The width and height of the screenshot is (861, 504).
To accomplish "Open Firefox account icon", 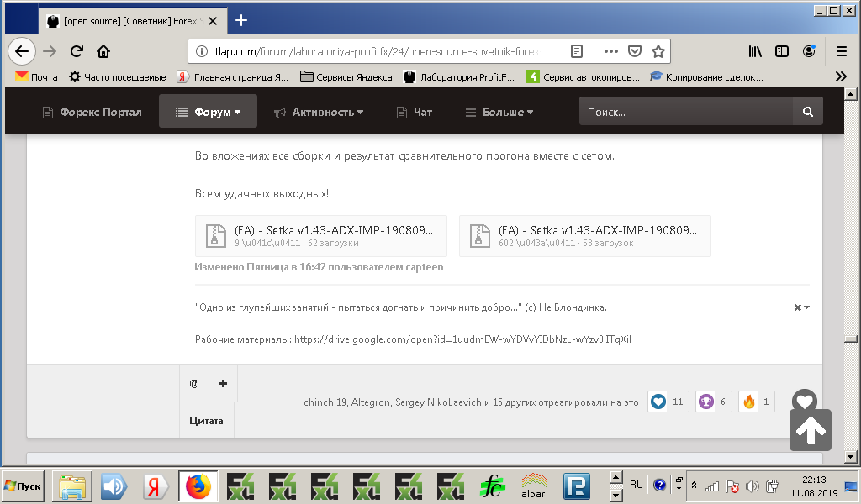I will coord(809,51).
